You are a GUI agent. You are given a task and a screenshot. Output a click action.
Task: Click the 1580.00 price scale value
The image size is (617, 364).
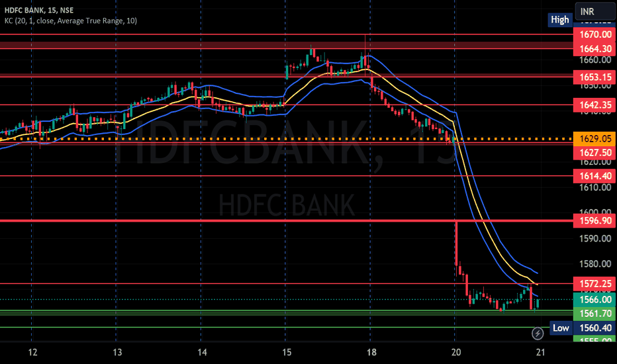pyautogui.click(x=595, y=263)
